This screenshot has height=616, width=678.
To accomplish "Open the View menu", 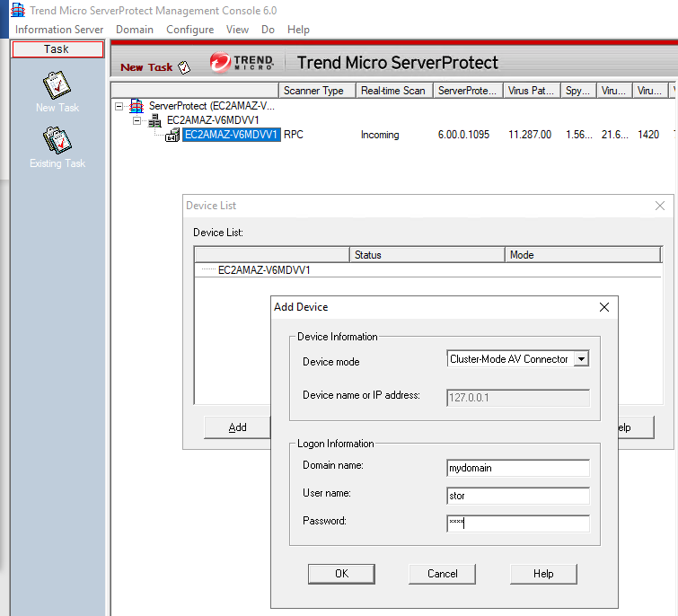I will tap(237, 30).
